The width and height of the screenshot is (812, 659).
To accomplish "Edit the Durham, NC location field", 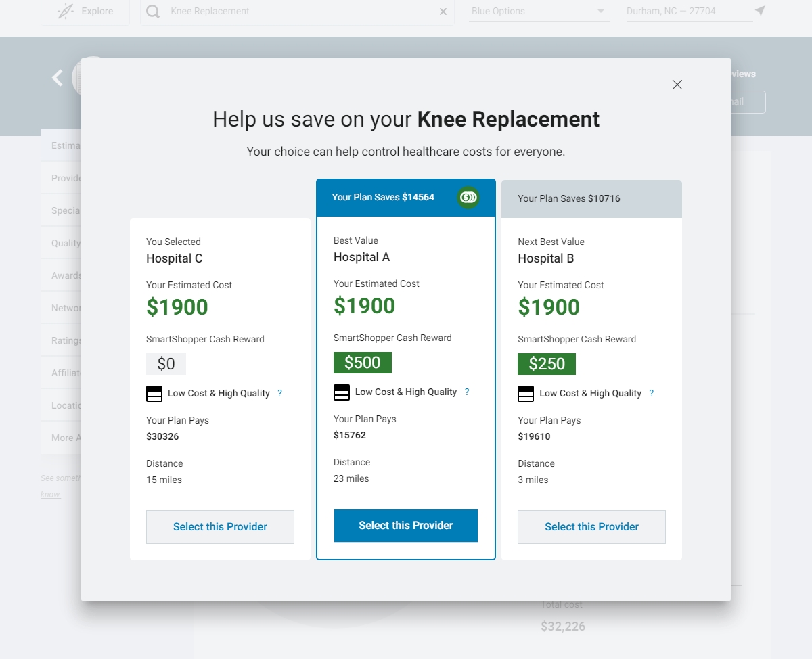I will coord(689,12).
